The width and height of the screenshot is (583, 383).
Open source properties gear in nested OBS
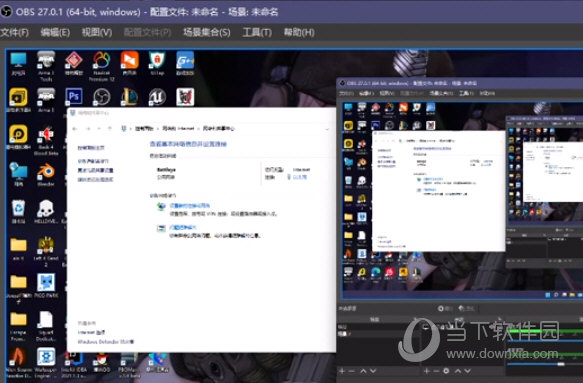click(x=446, y=371)
